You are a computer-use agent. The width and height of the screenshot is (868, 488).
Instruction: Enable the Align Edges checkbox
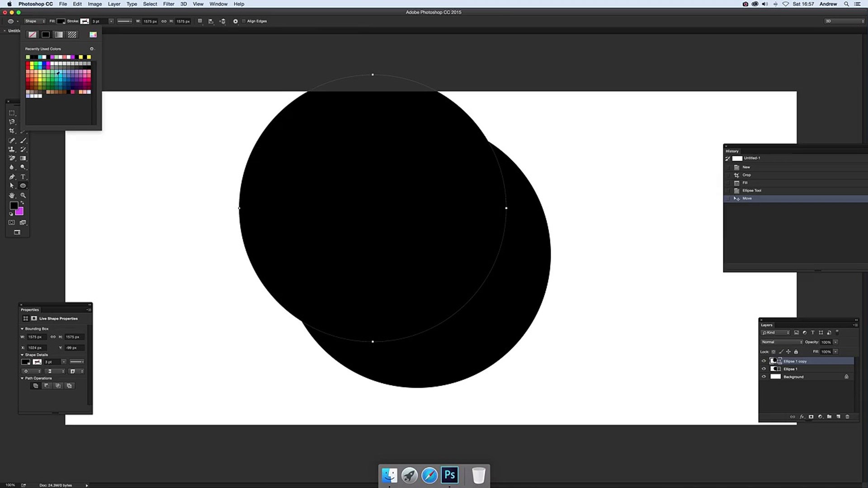tap(244, 21)
